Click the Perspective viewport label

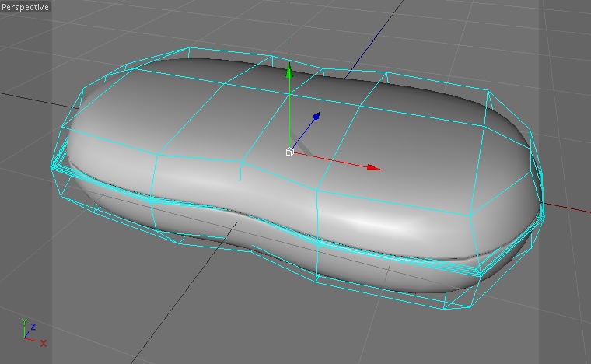coord(25,7)
